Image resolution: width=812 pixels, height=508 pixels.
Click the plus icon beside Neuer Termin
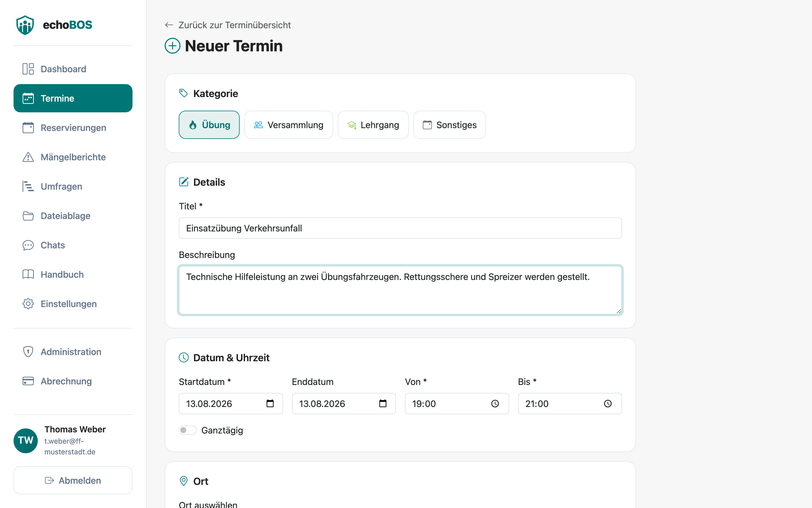(173, 46)
